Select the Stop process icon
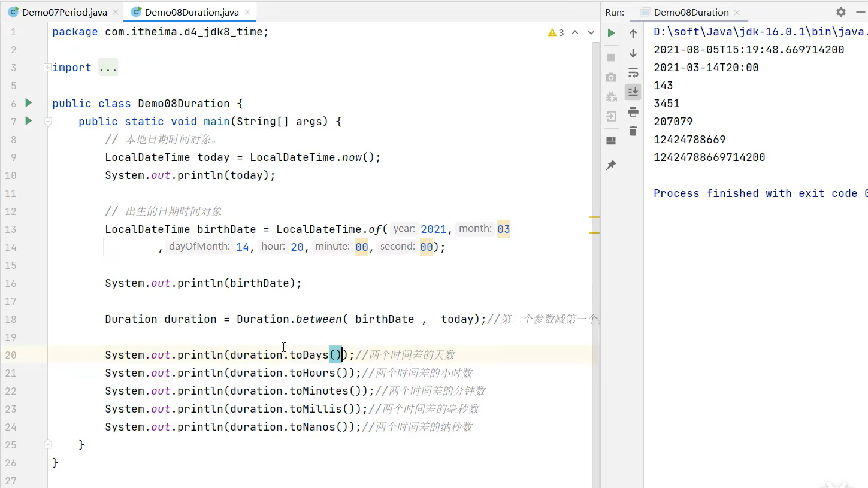 (x=610, y=57)
